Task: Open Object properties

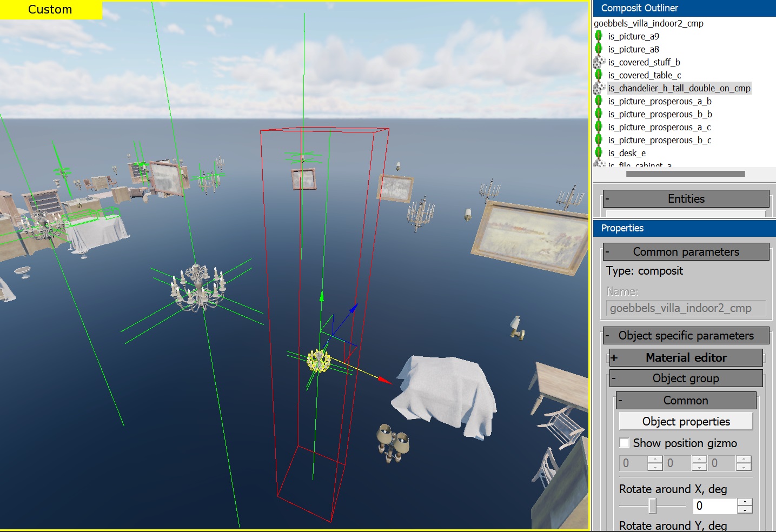Action: pyautogui.click(x=686, y=422)
